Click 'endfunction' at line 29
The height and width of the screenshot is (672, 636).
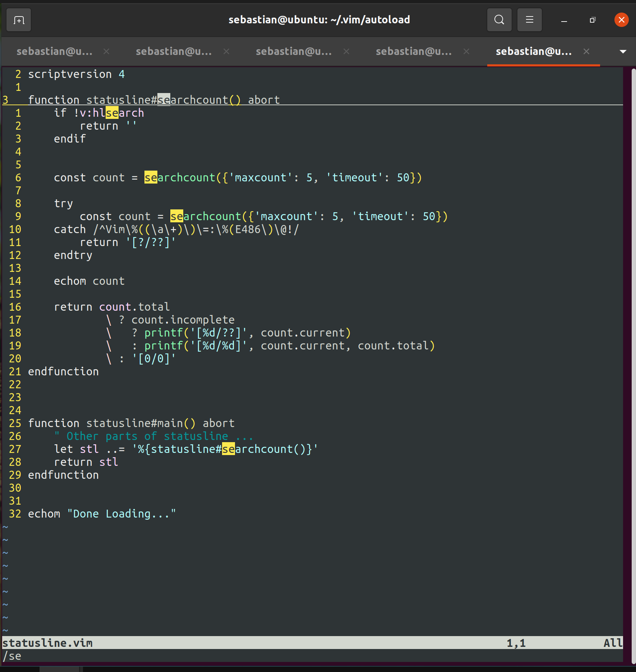[63, 475]
